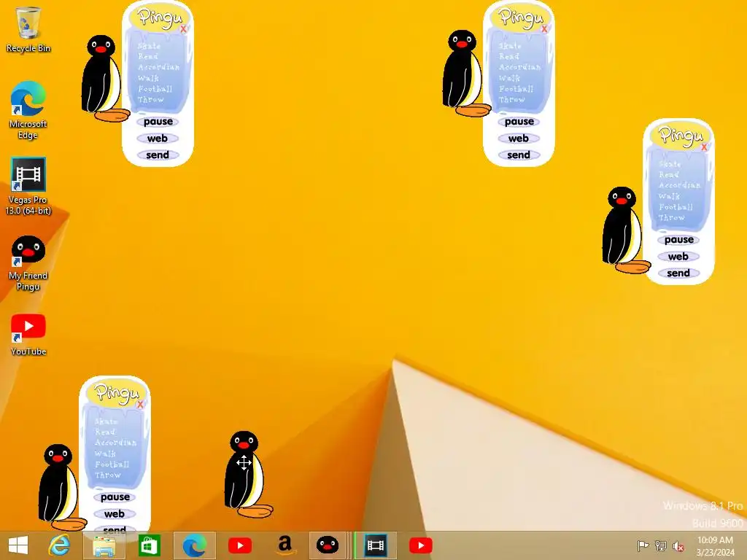Launch Internet Explorer from the taskbar
The height and width of the screenshot is (560, 747).
tap(60, 545)
